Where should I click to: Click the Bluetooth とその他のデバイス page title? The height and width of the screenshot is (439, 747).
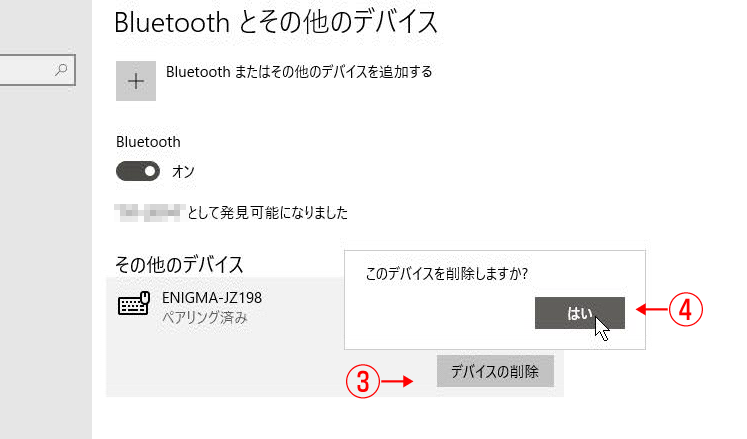pyautogui.click(x=276, y=22)
